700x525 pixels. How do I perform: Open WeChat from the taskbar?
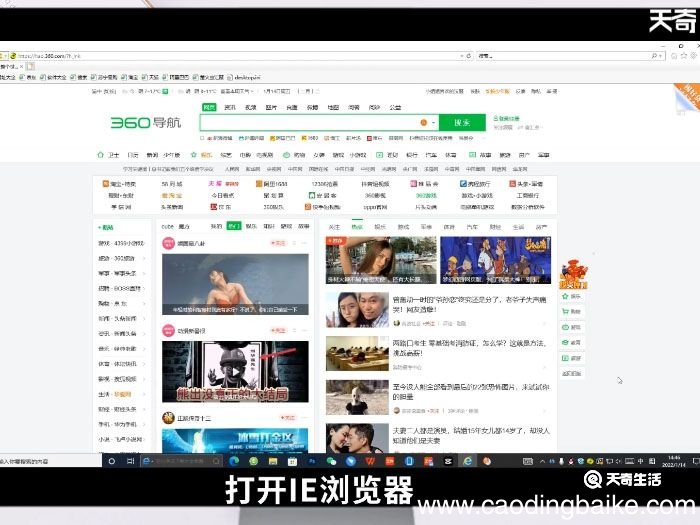click(331, 461)
